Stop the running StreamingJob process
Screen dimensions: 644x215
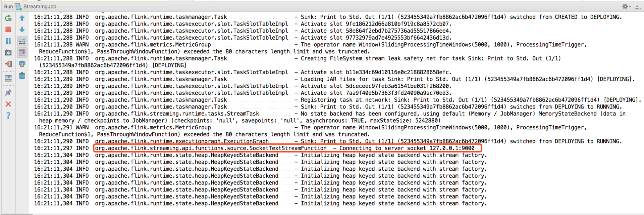click(x=8, y=30)
